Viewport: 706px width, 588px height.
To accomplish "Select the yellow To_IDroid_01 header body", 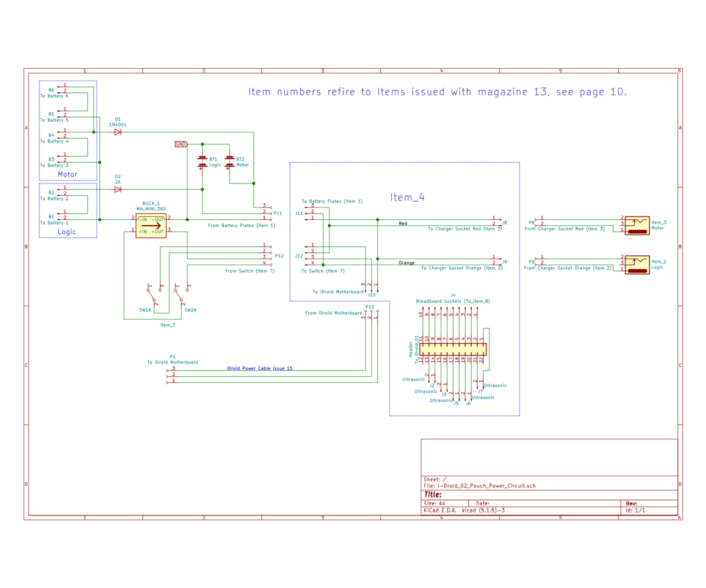I will click(x=453, y=349).
